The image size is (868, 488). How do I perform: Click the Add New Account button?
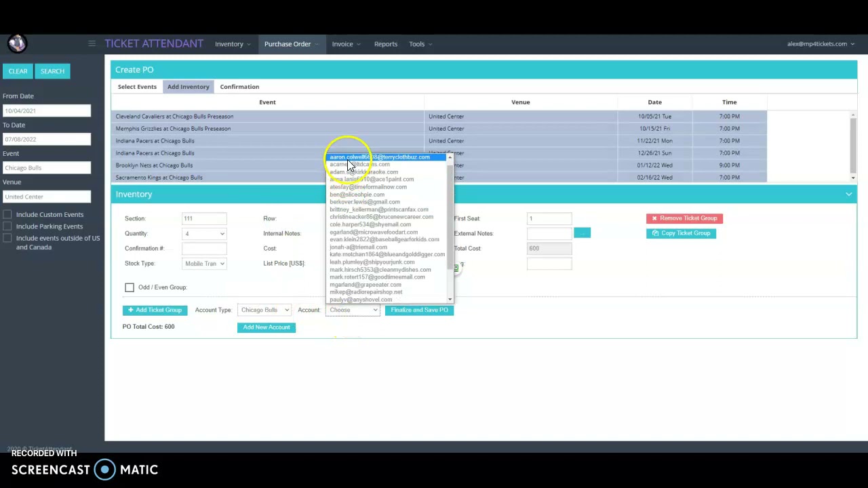(267, 327)
